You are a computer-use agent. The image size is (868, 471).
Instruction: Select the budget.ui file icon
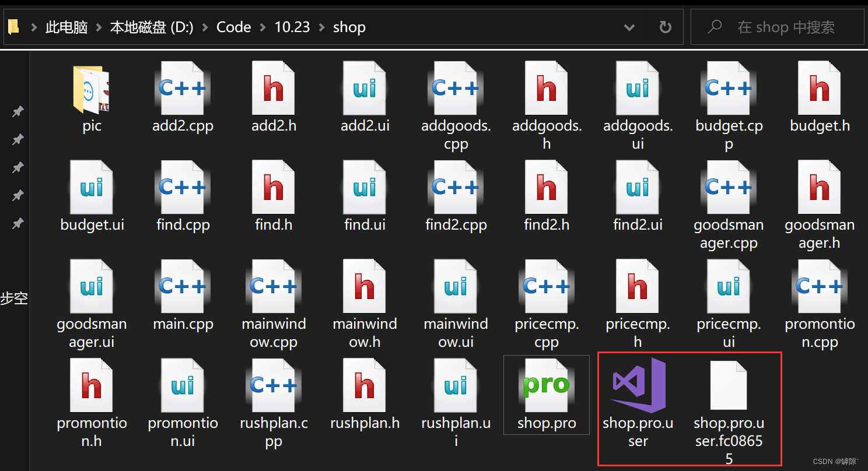click(x=92, y=188)
